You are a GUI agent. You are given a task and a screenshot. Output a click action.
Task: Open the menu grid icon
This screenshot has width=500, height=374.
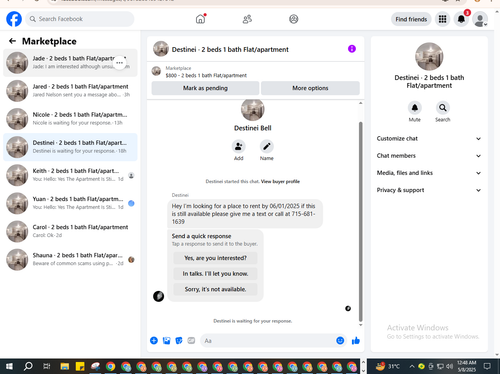point(442,19)
